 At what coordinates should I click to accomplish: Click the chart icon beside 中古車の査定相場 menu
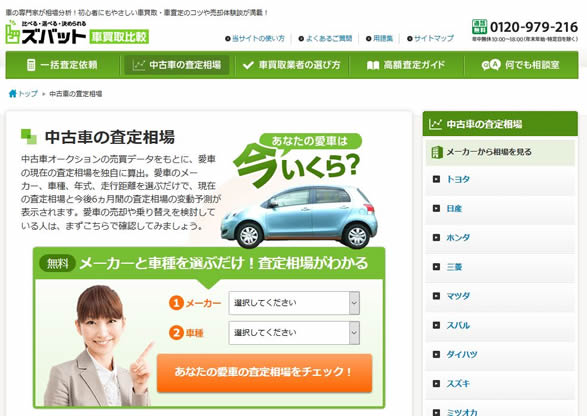pos(139,65)
